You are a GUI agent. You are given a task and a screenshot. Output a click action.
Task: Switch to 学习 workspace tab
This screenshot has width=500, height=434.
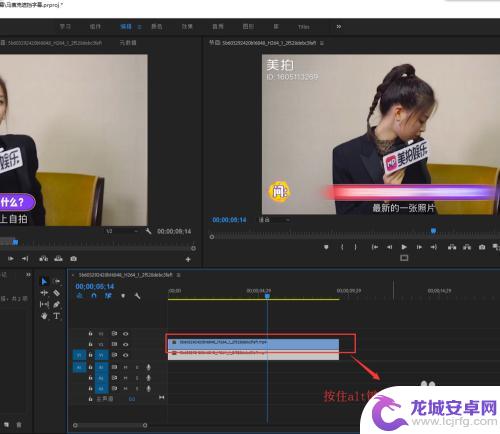pos(65,27)
